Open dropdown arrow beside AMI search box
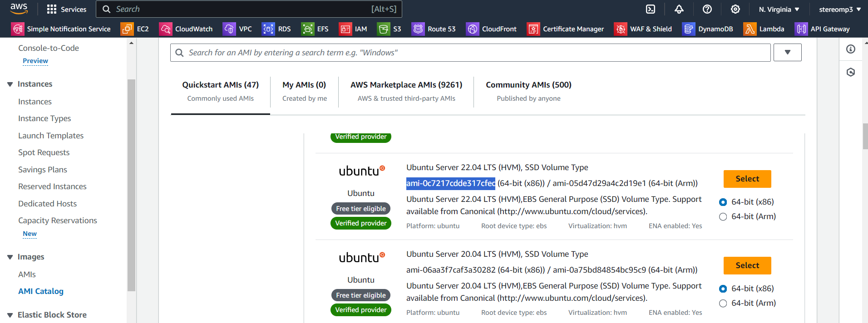Image resolution: width=868 pixels, height=323 pixels. coord(788,53)
